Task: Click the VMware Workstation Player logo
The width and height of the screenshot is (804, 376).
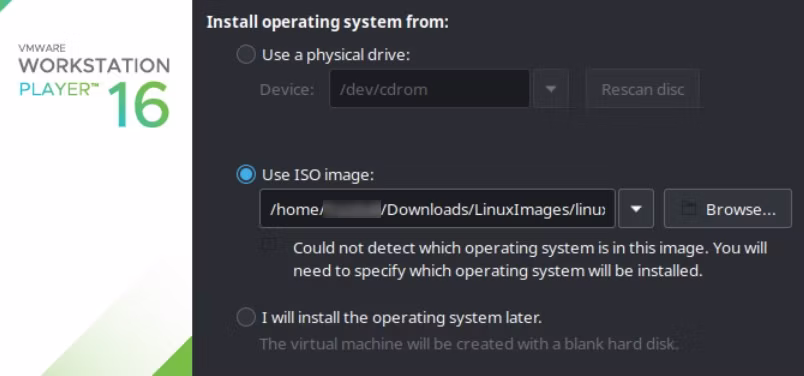Action: pyautogui.click(x=94, y=86)
